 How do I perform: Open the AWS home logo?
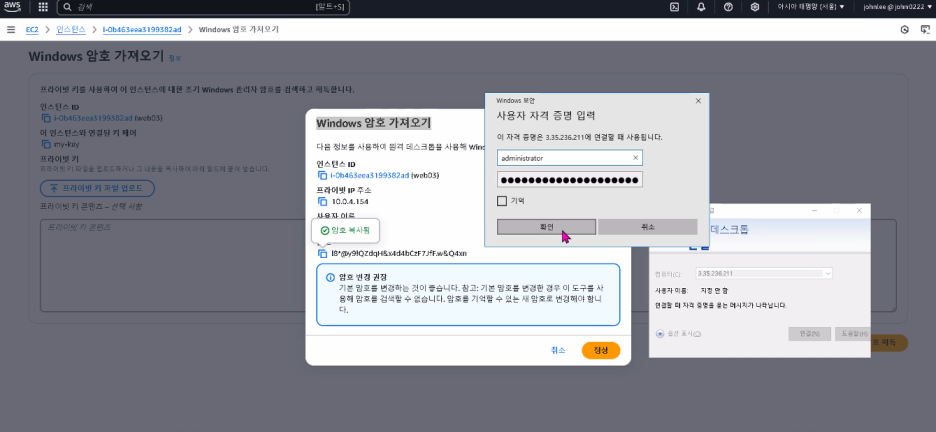point(13,7)
